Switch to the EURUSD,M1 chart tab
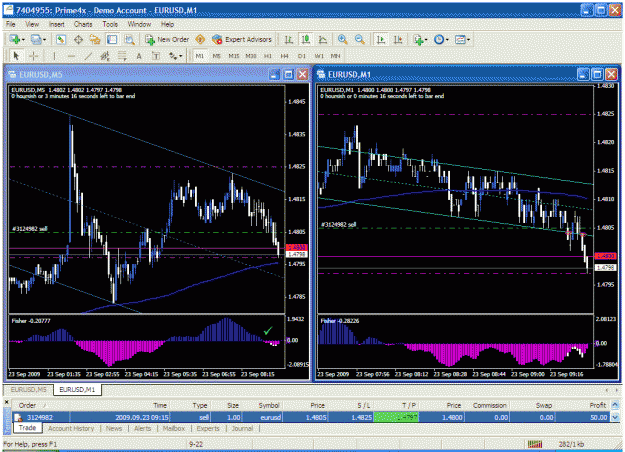This screenshot has height=452, width=625. (x=77, y=389)
